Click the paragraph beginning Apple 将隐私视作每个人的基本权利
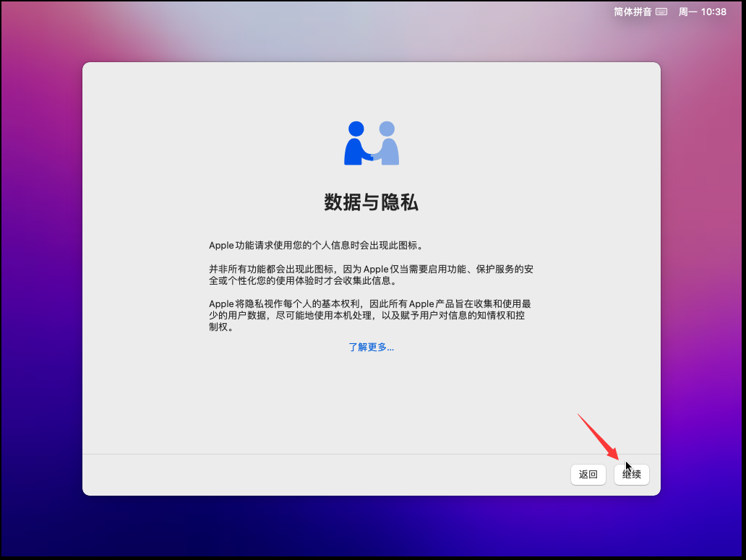The width and height of the screenshot is (746, 560). [x=370, y=315]
